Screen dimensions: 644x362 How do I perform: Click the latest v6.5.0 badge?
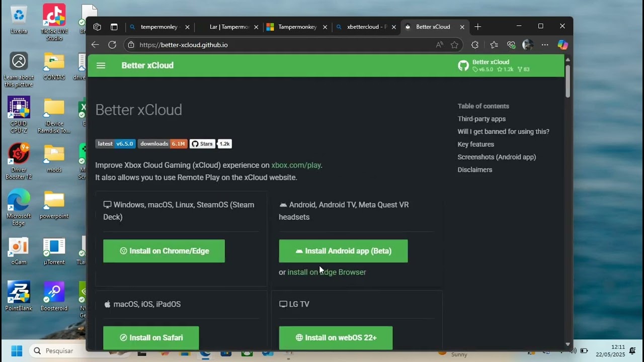(115, 144)
